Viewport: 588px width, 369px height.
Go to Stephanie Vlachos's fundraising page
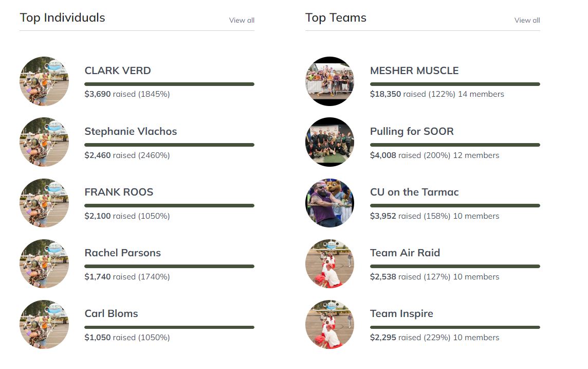[131, 131]
